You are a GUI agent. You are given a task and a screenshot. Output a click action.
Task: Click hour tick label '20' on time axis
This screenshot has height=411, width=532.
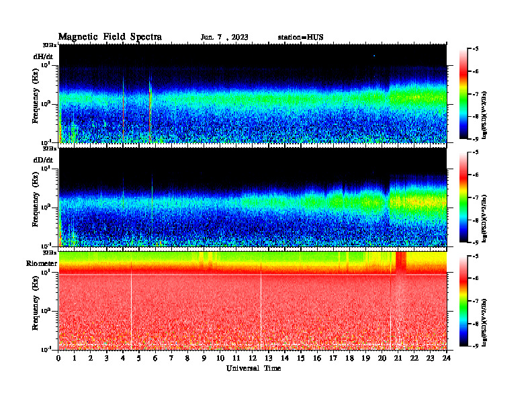point(382,358)
